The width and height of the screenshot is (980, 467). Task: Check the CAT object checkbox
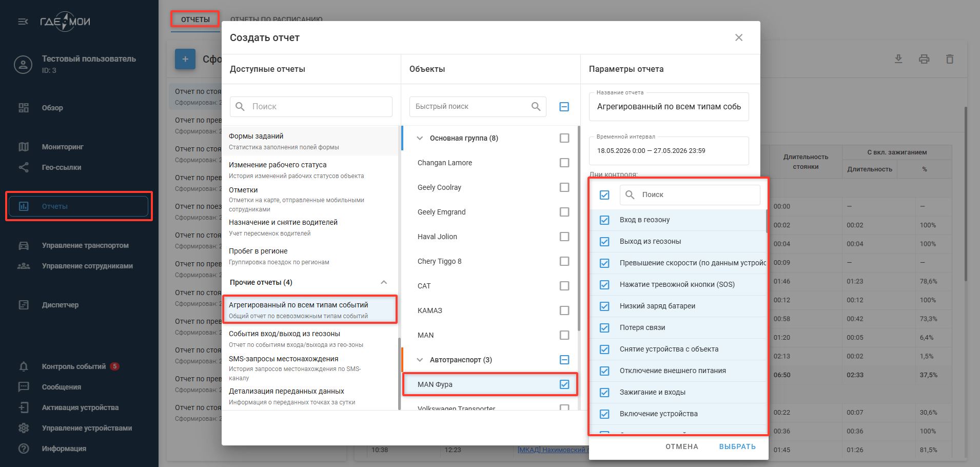[564, 286]
